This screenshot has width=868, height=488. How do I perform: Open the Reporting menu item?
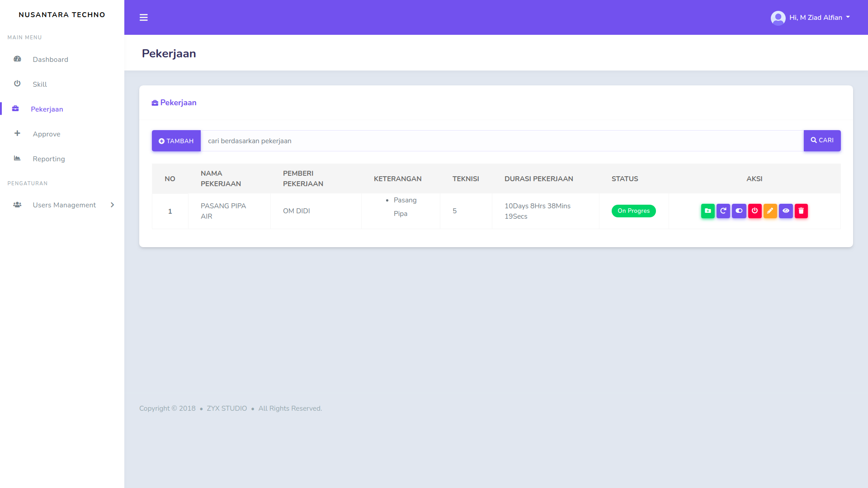point(62,159)
